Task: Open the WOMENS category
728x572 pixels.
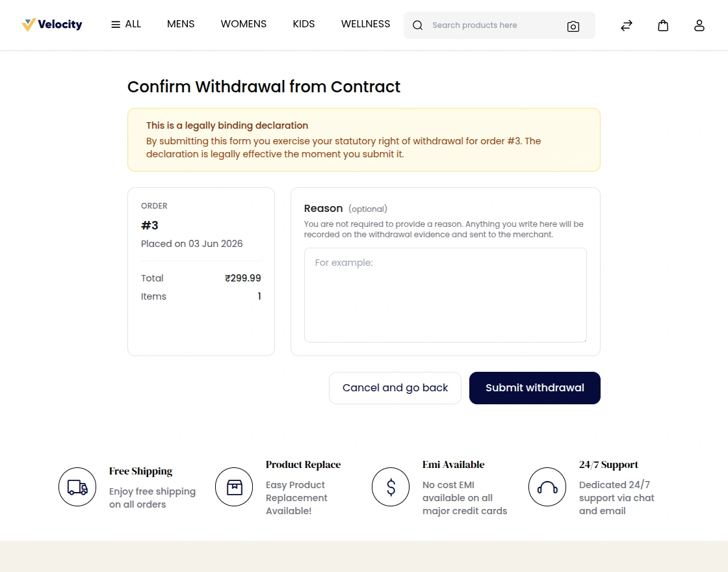Action: coord(243,24)
